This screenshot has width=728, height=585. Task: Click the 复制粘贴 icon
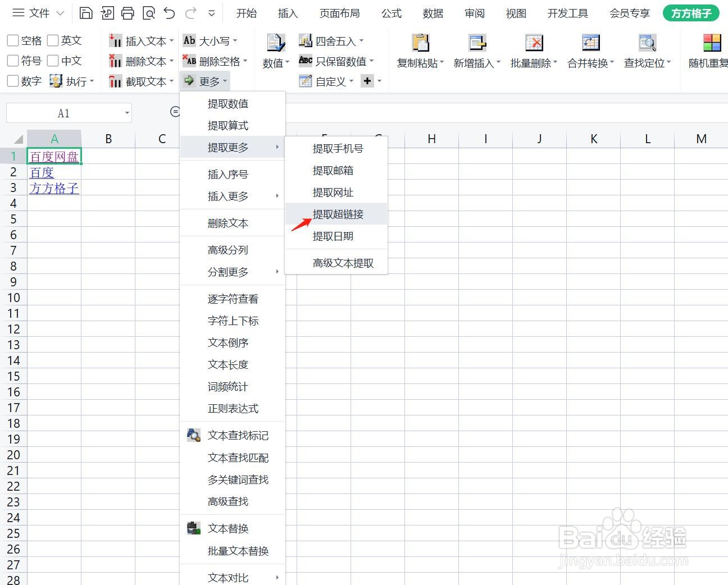click(420, 43)
